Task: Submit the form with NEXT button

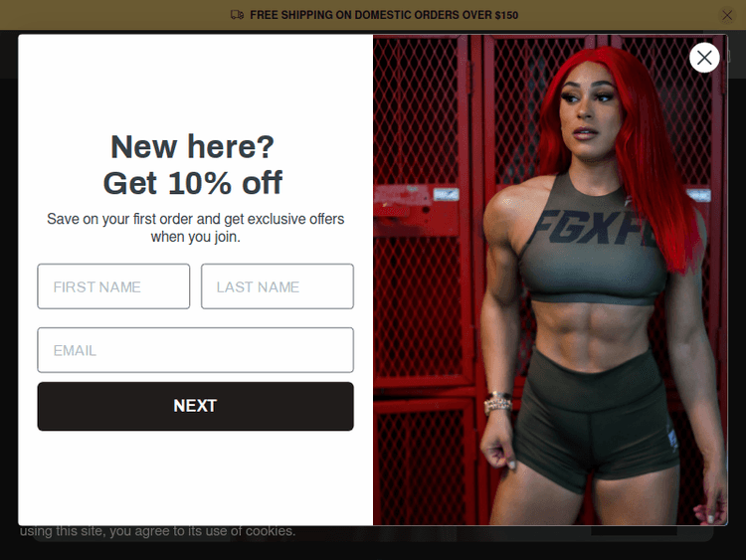Action: pyautogui.click(x=196, y=406)
